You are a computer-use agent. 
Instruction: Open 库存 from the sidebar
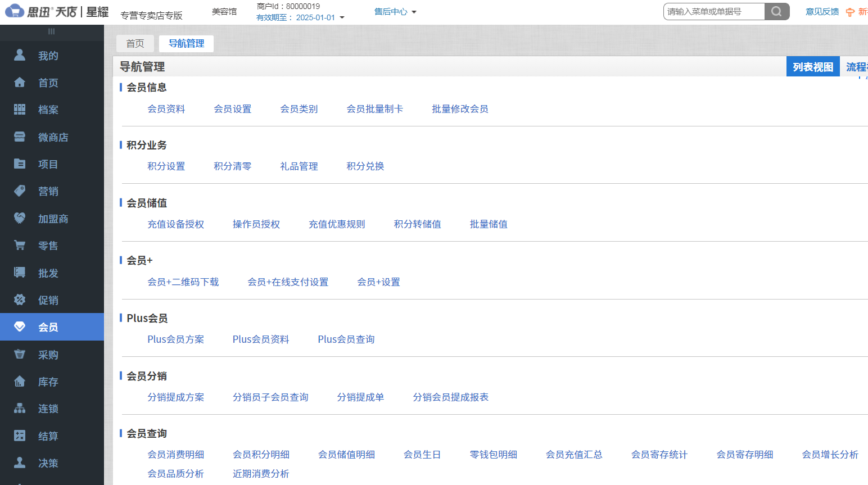coord(48,381)
